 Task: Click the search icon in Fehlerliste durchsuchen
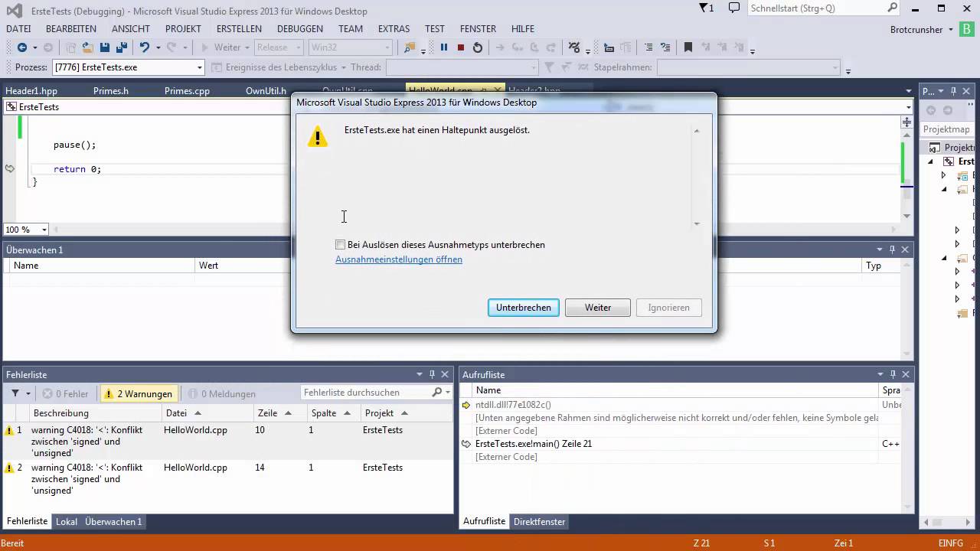(x=437, y=393)
